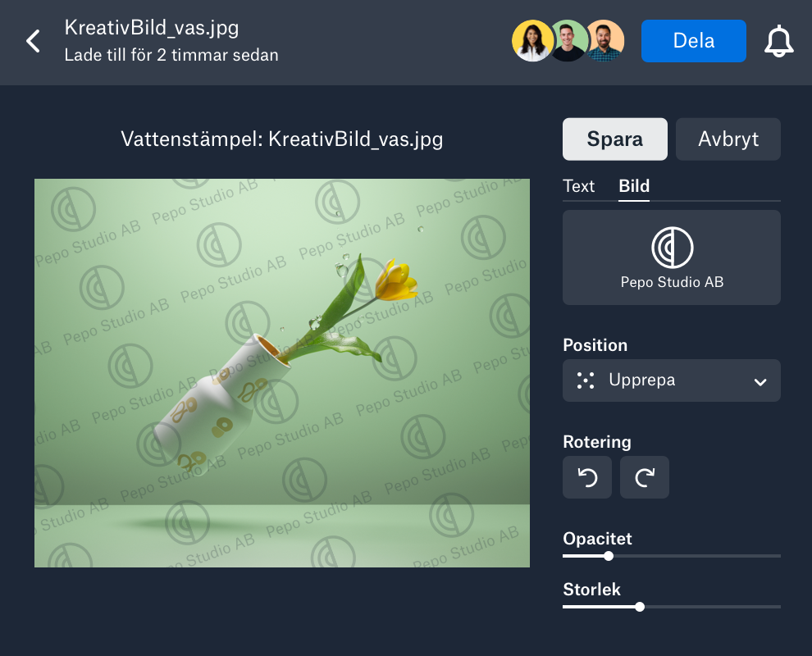Screen dimensions: 812x656
Task: Click the chevron in the Position dropdown
Action: (x=760, y=382)
